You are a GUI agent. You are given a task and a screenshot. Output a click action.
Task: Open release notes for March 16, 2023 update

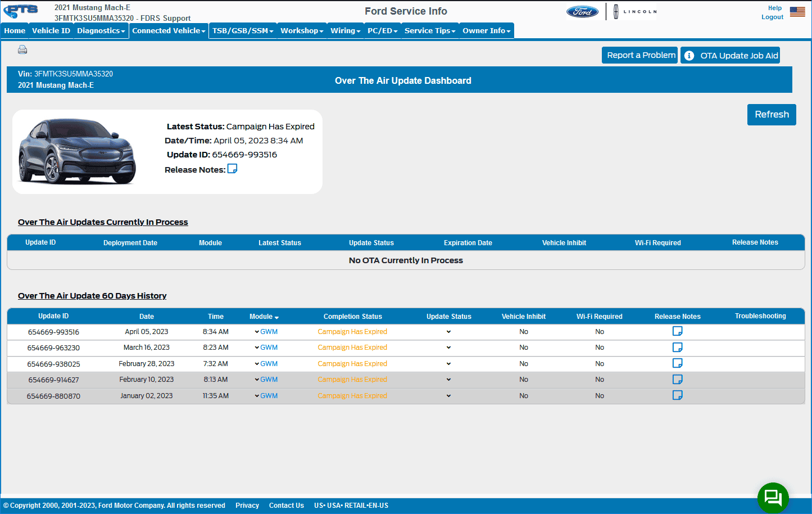pyautogui.click(x=677, y=348)
